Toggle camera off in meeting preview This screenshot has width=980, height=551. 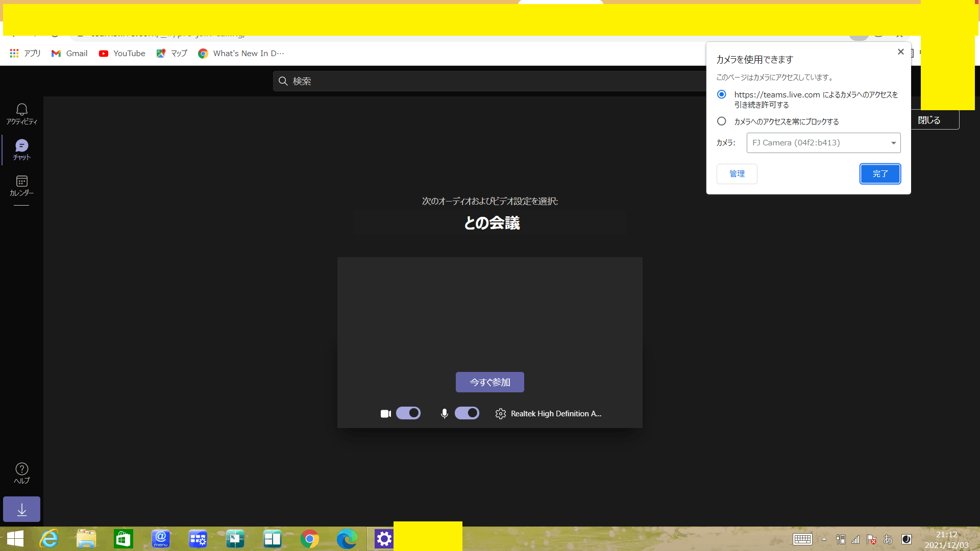tap(407, 413)
